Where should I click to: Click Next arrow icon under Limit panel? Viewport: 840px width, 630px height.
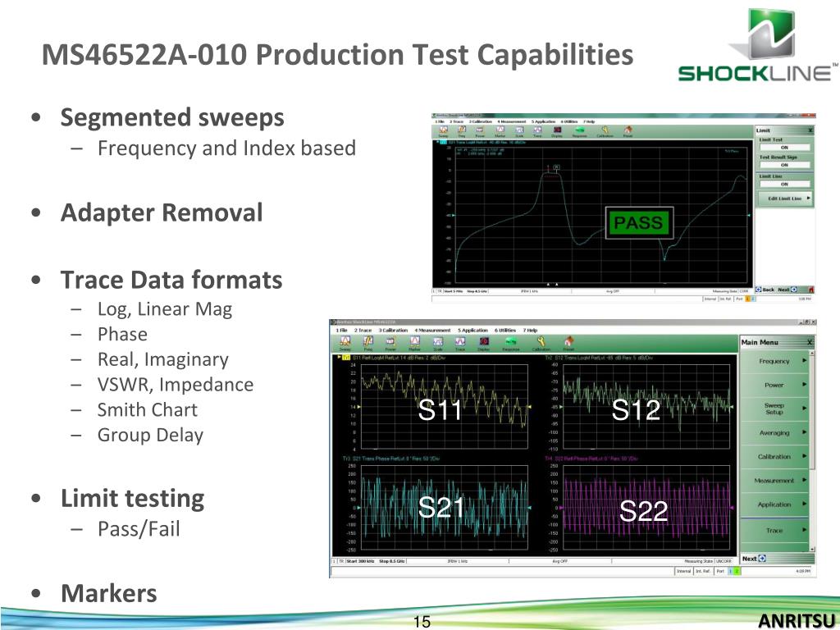[x=794, y=290]
